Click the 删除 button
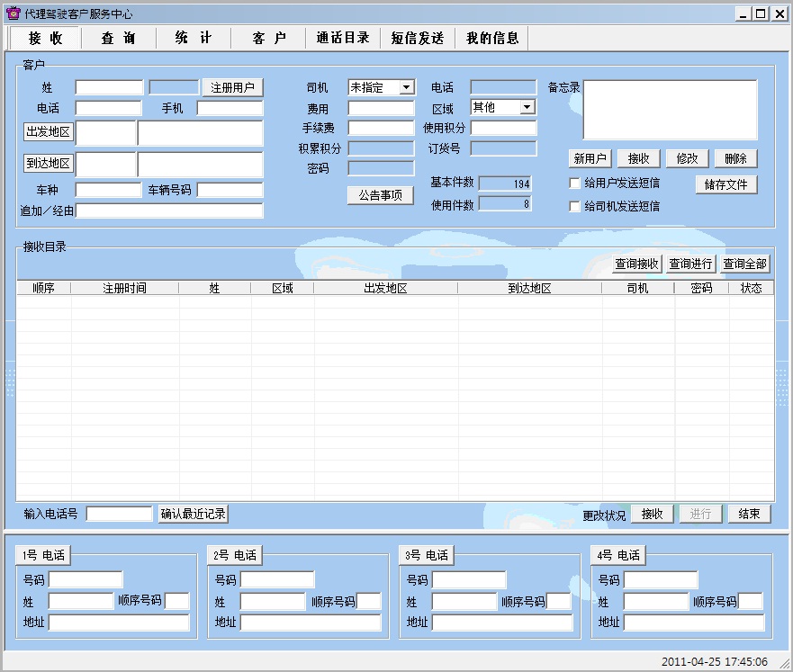Image resolution: width=793 pixels, height=672 pixels. click(735, 158)
